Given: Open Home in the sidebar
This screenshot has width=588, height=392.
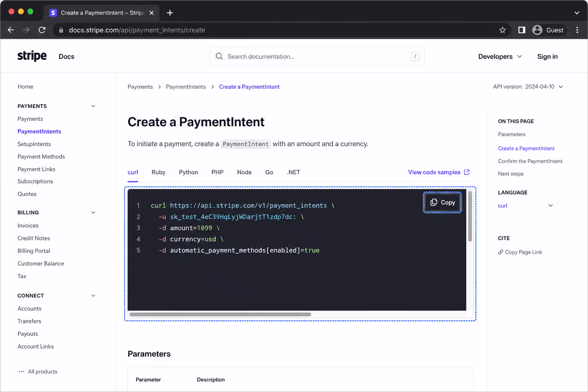Looking at the screenshot, I should point(25,87).
